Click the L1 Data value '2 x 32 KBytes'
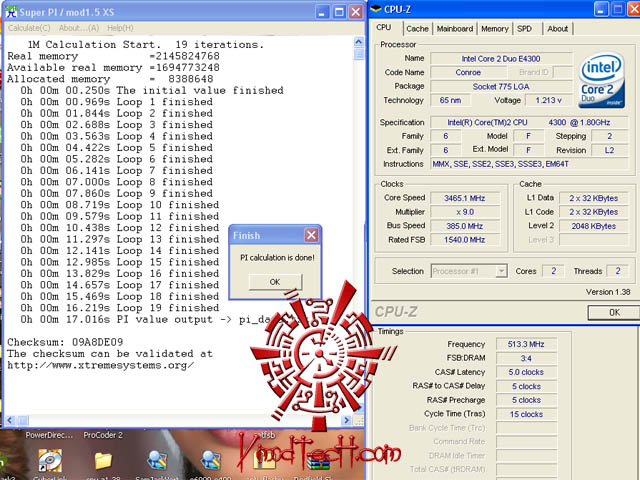The width and height of the screenshot is (640, 480). 593,198
